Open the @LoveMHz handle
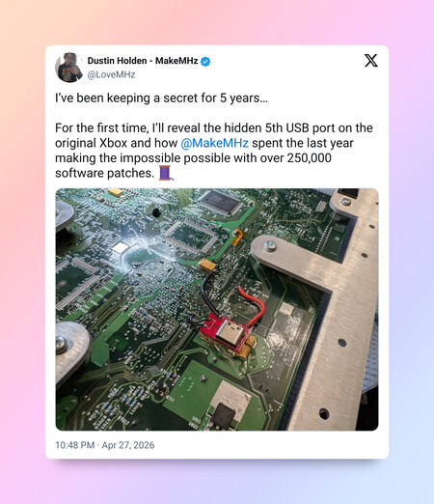Screen dimensions: 434x504 111,74
